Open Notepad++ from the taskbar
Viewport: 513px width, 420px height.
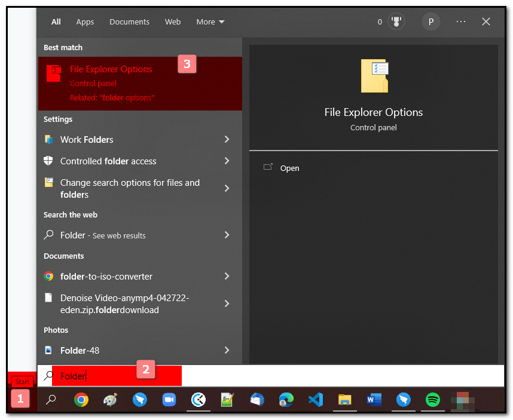227,400
